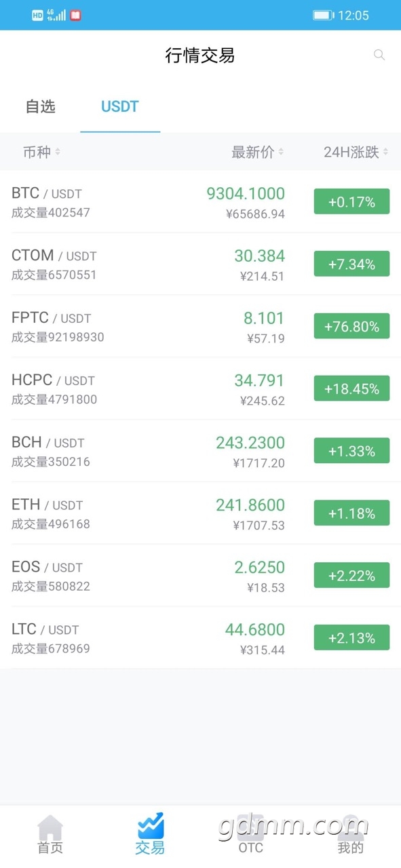Image resolution: width=401 pixels, height=868 pixels.
Task: Tap the +76.80% FPTC change button
Action: pos(351,326)
